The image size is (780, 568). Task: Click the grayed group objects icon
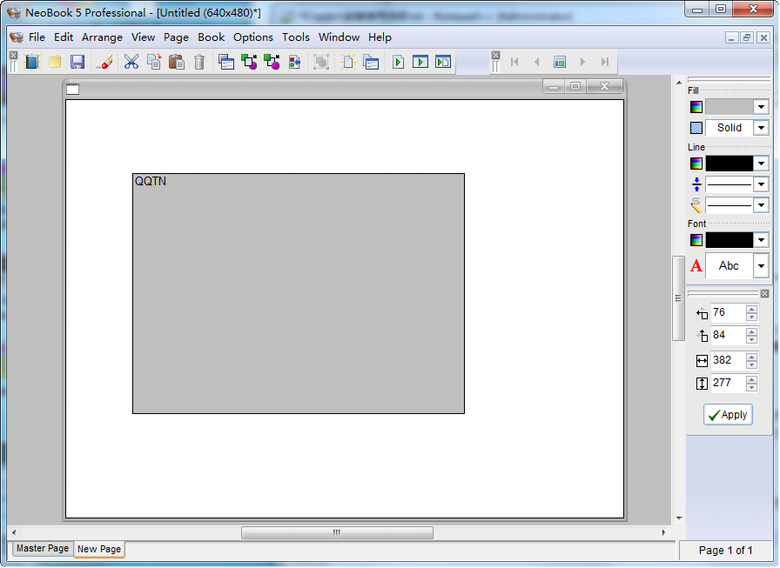coord(321,62)
